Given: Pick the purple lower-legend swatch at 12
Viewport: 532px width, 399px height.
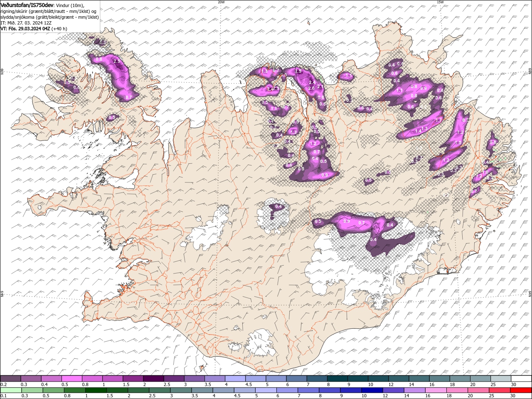Looking at the screenshot, I should [393, 390].
